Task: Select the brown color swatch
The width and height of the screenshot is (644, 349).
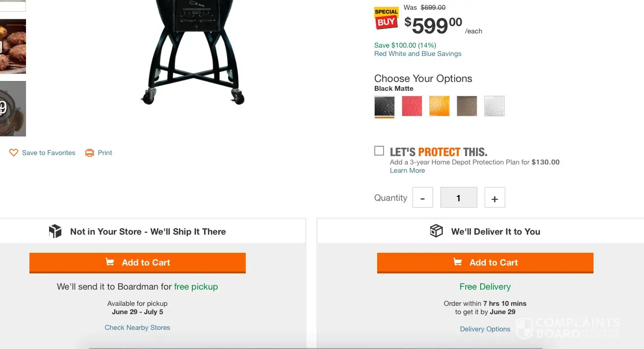Action: pos(467,106)
